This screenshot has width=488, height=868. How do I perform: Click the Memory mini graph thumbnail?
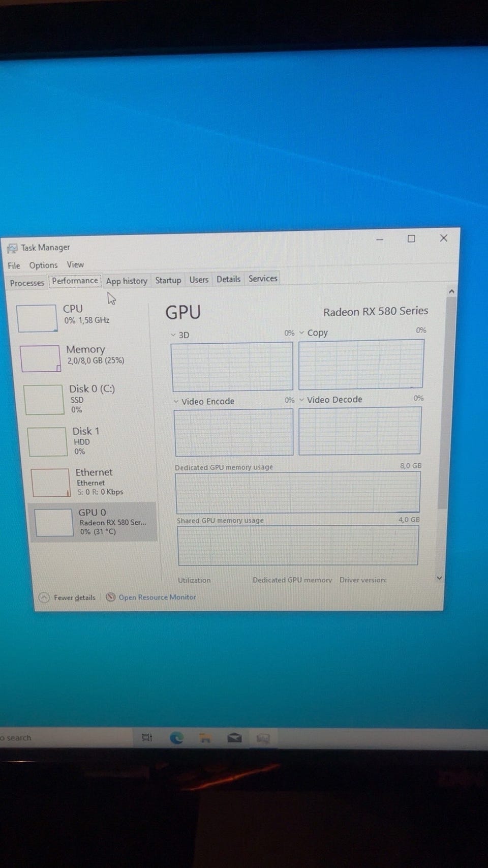(x=40, y=358)
